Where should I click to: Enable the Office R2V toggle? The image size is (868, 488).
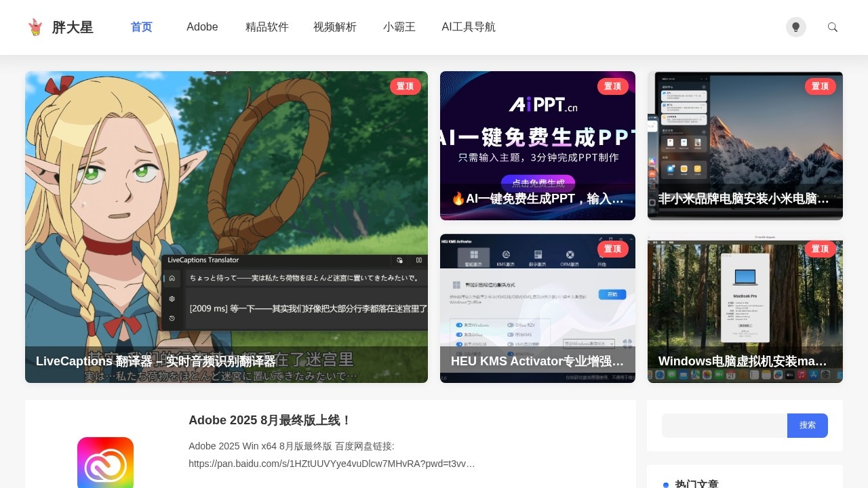coord(511,325)
